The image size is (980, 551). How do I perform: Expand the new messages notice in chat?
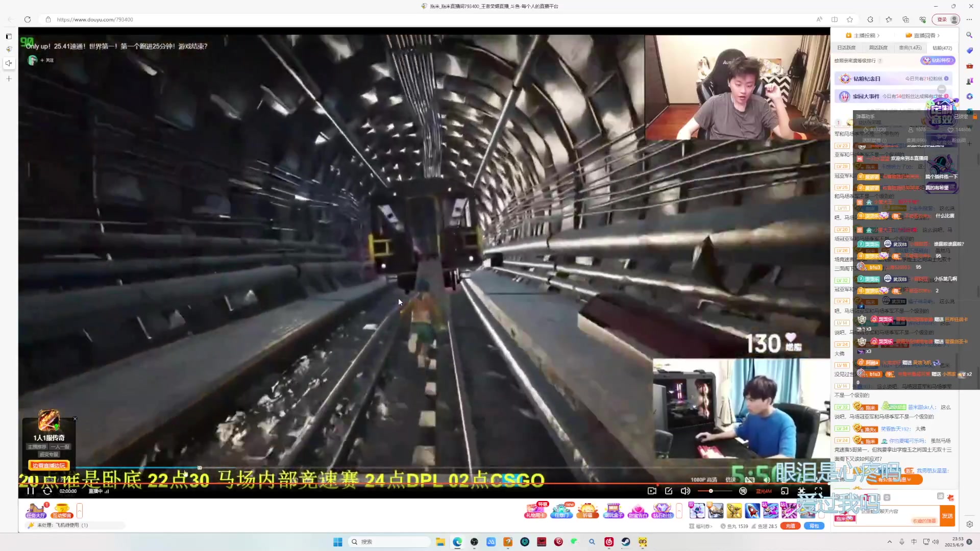coord(895,480)
